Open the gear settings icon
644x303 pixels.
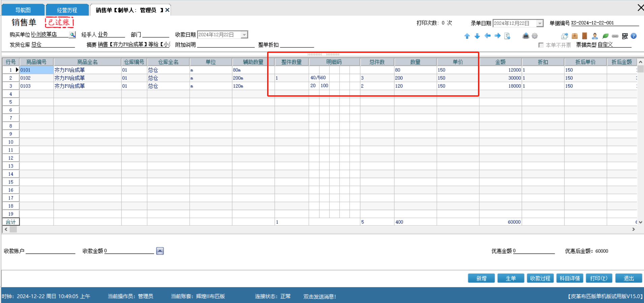tap(535, 36)
